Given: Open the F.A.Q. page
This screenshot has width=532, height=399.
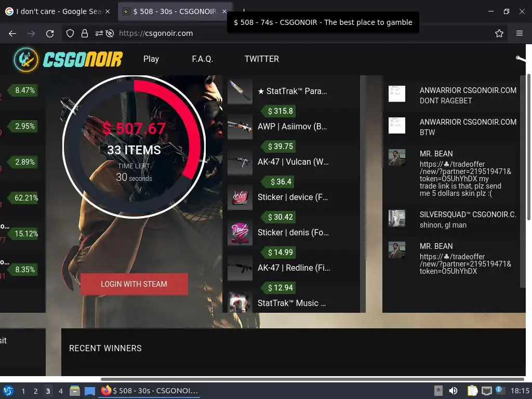Looking at the screenshot, I should (203, 59).
